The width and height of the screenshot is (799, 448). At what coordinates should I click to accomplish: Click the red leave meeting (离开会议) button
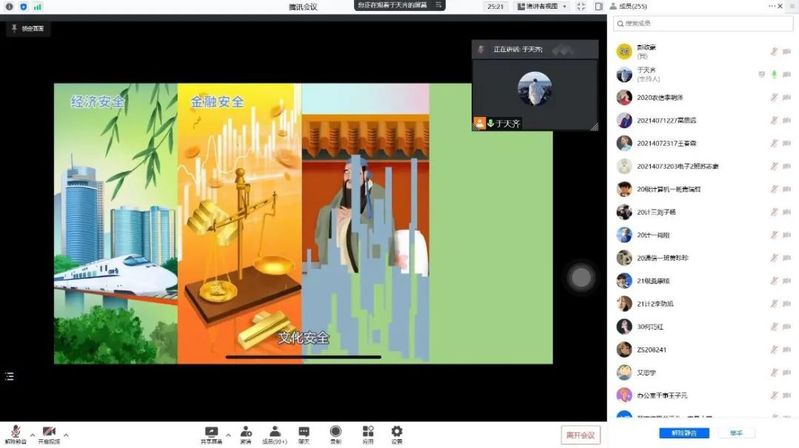pos(580,434)
